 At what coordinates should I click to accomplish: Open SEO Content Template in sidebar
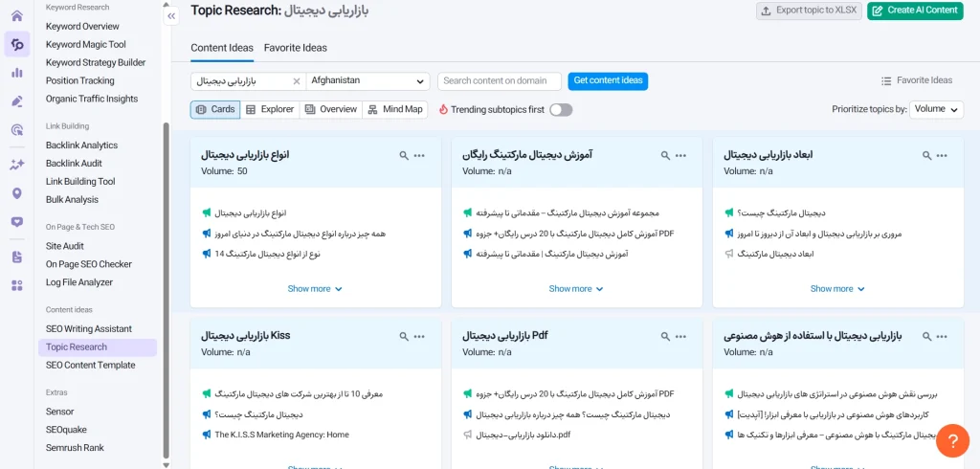click(90, 366)
